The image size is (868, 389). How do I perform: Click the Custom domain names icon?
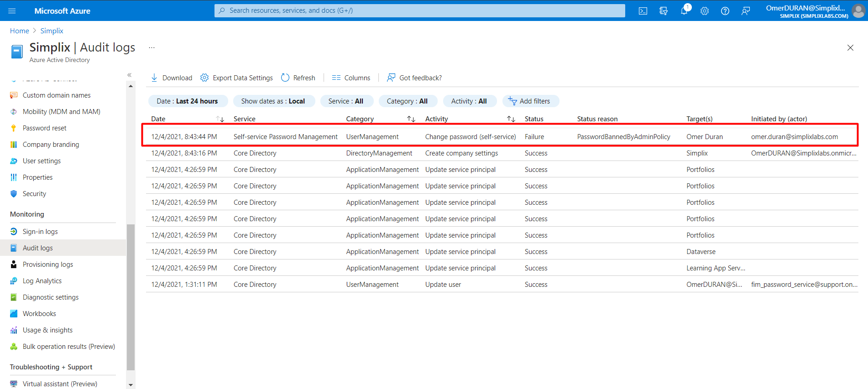tap(14, 95)
